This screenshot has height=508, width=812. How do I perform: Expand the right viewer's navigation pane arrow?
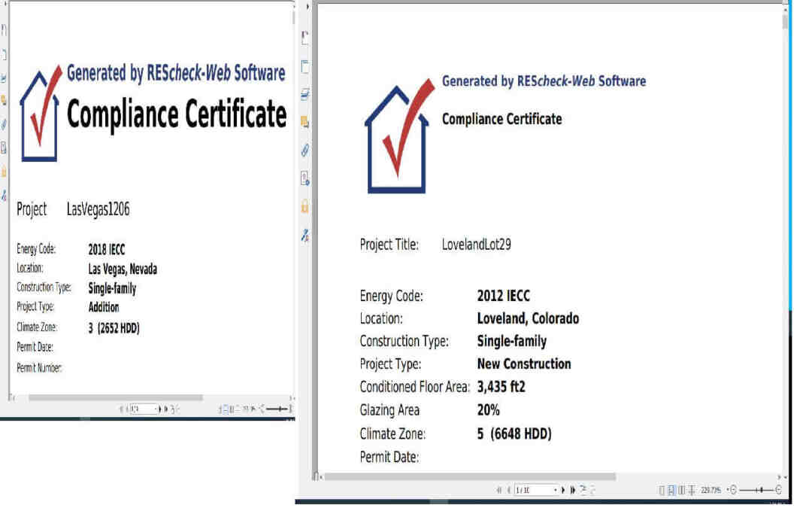pyautogui.click(x=308, y=6)
